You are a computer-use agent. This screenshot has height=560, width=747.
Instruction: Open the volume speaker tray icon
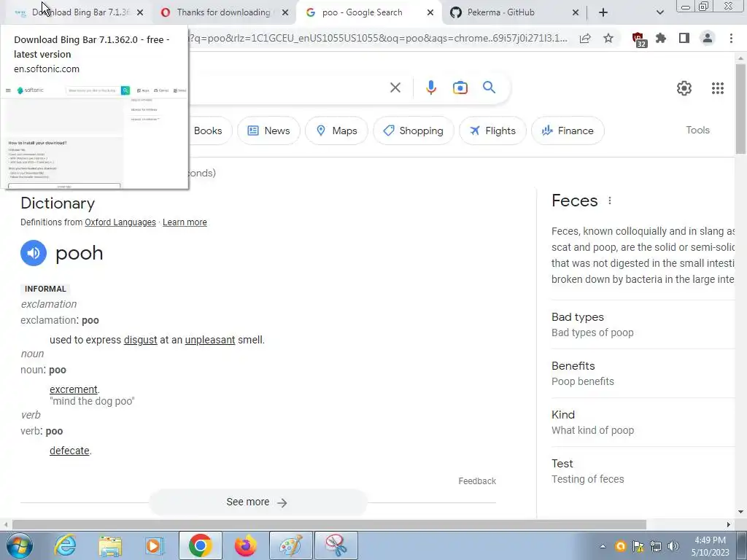[x=673, y=546]
